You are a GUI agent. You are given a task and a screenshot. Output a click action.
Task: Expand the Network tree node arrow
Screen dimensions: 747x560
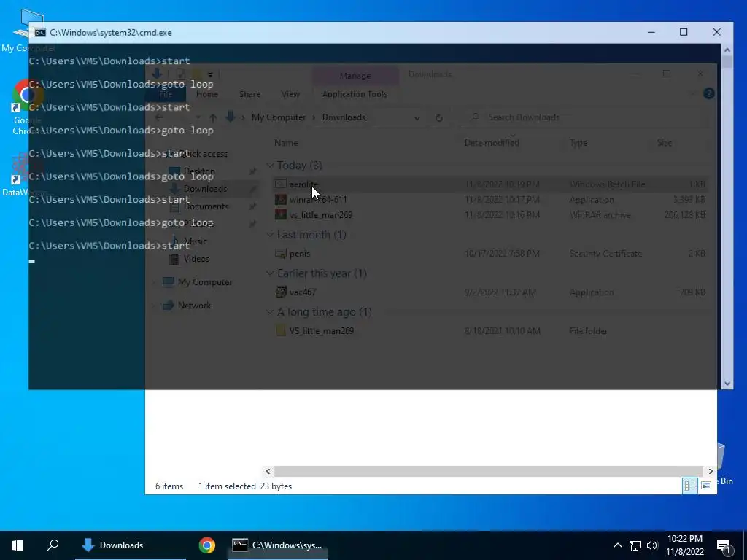coord(153,306)
